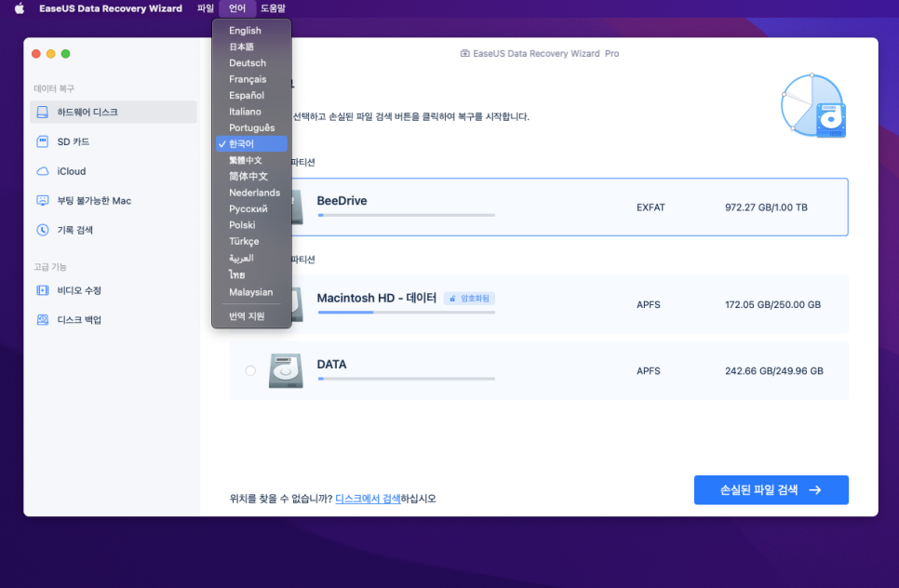Click the video repair film icon
This screenshot has height=588, width=899.
(x=43, y=290)
